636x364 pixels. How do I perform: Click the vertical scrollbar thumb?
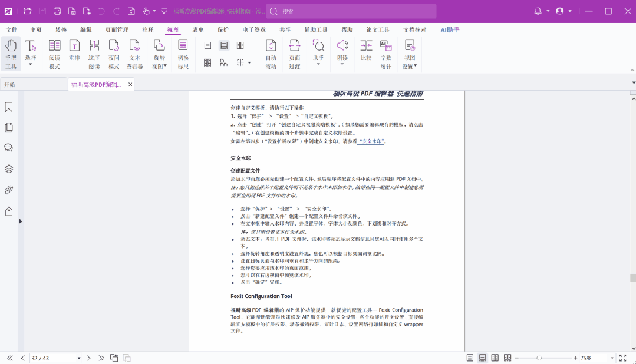tap(632, 277)
